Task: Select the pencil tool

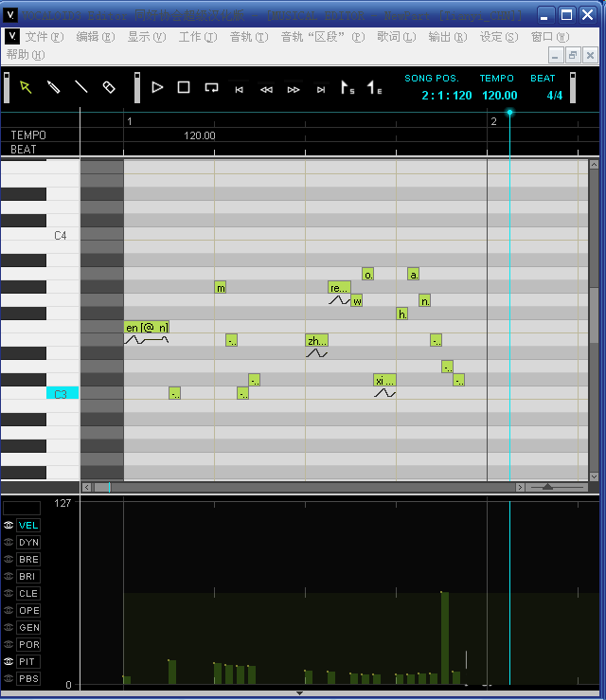Action: click(54, 87)
